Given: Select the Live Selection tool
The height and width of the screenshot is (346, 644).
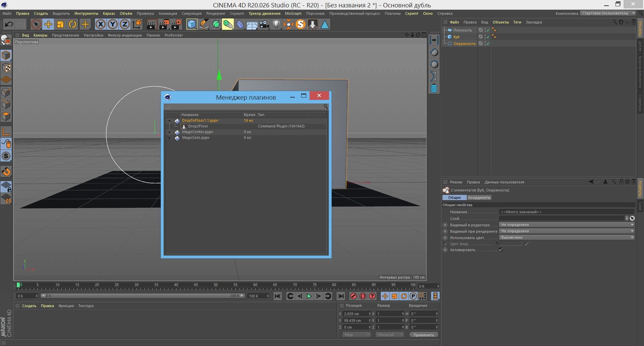Looking at the screenshot, I should [x=36, y=24].
